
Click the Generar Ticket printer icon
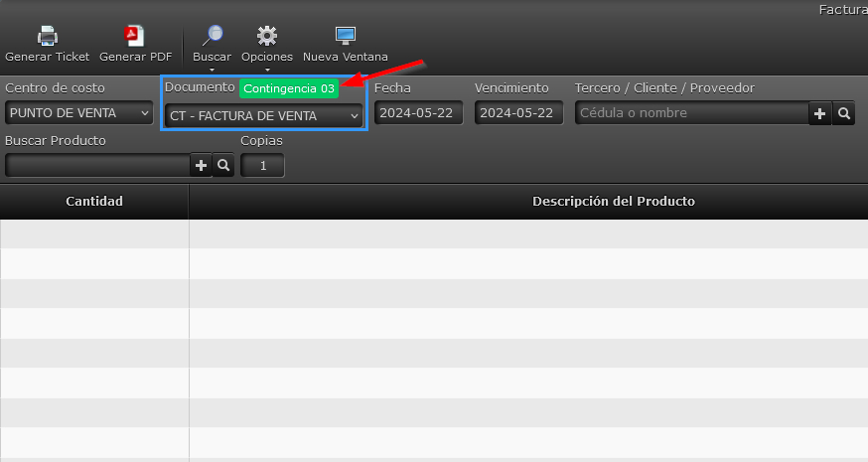[47, 37]
